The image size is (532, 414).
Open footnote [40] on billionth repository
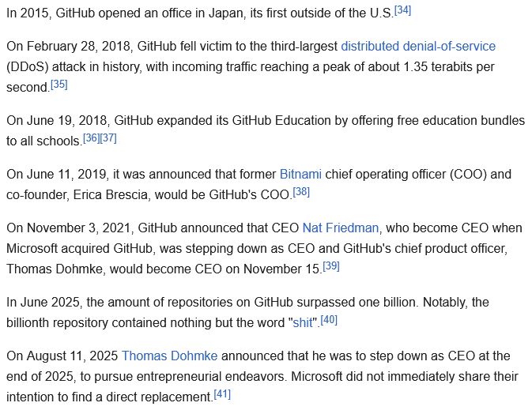coord(329,320)
